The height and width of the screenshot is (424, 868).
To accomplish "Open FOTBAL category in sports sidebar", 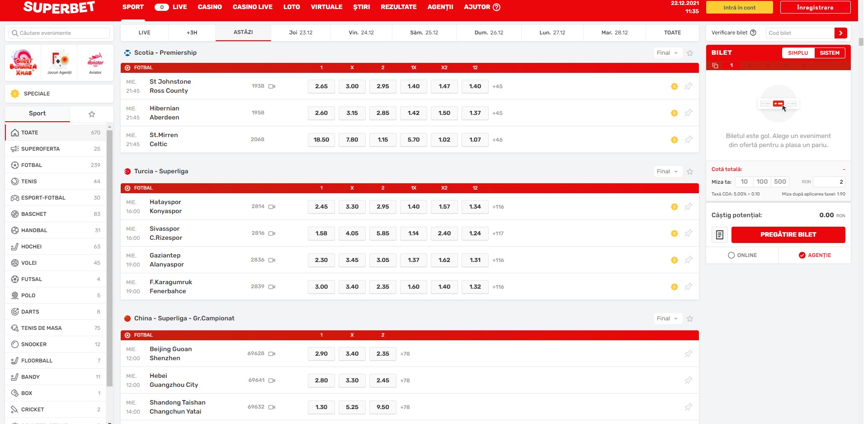I will pos(56,165).
